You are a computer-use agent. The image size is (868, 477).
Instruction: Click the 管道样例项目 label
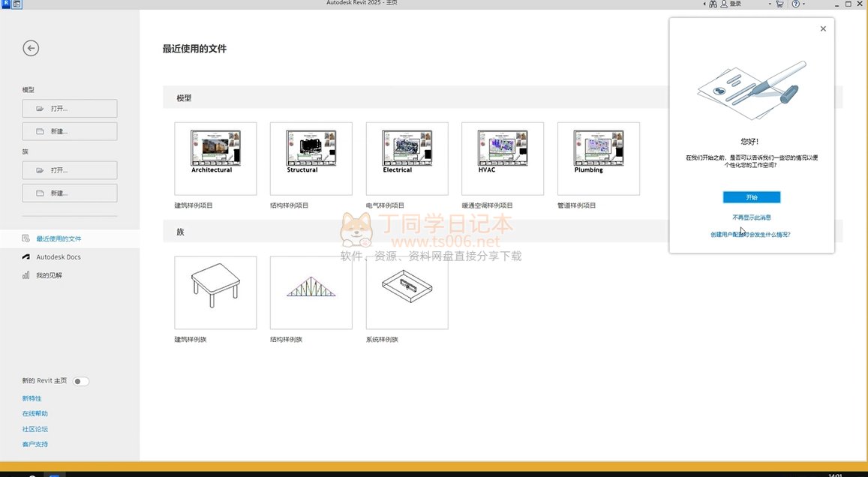click(576, 205)
